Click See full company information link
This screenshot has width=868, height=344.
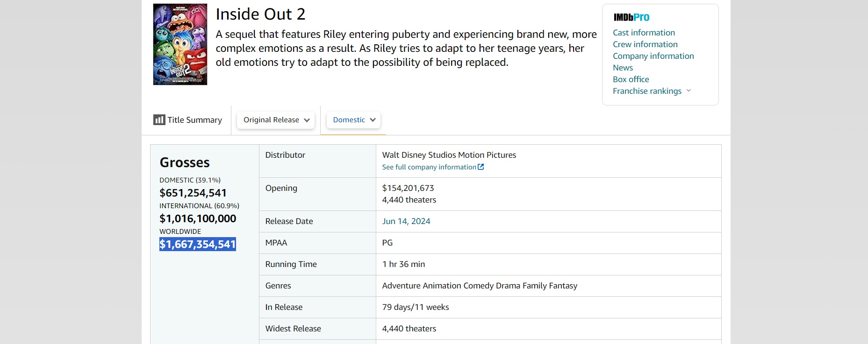click(429, 167)
